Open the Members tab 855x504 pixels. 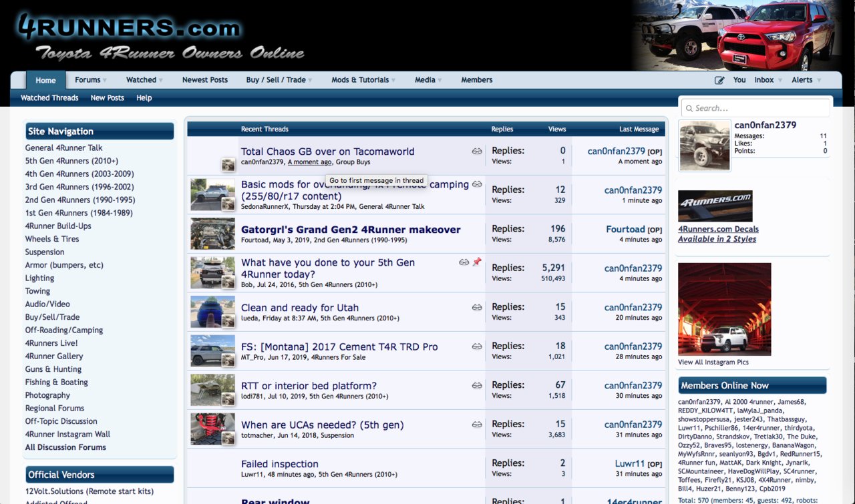click(477, 80)
